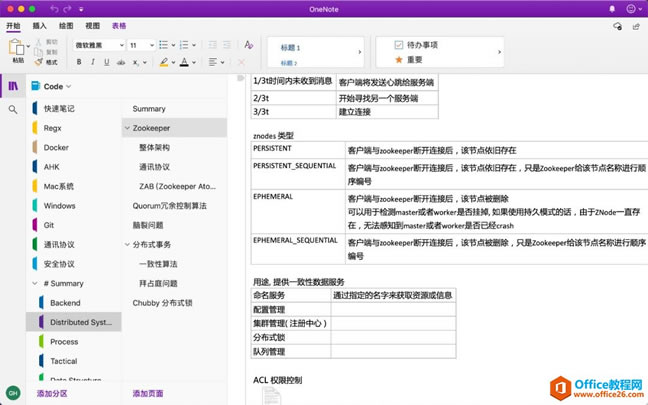This screenshot has height=405, width=648.
Task: Click the 添加分区 link
Action: coord(52,393)
